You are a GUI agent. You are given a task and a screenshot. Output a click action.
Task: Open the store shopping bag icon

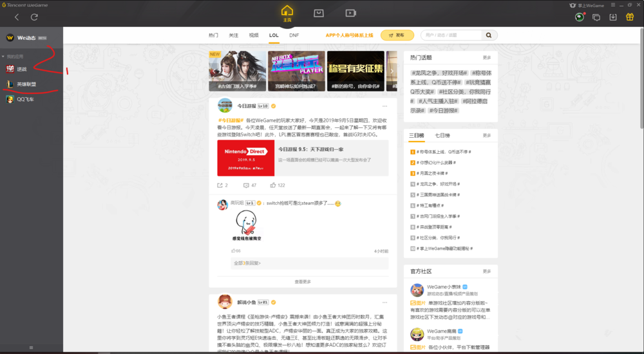tap(319, 13)
